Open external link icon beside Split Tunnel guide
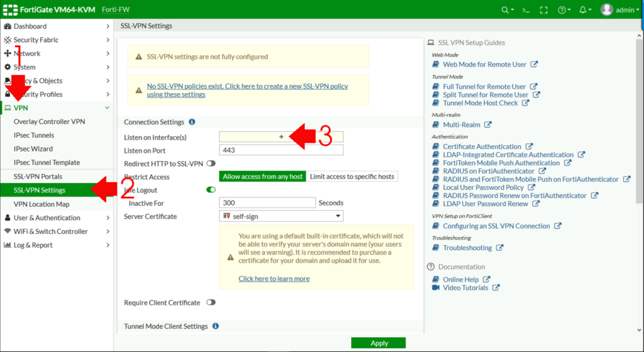The image size is (644, 352). 536,94
